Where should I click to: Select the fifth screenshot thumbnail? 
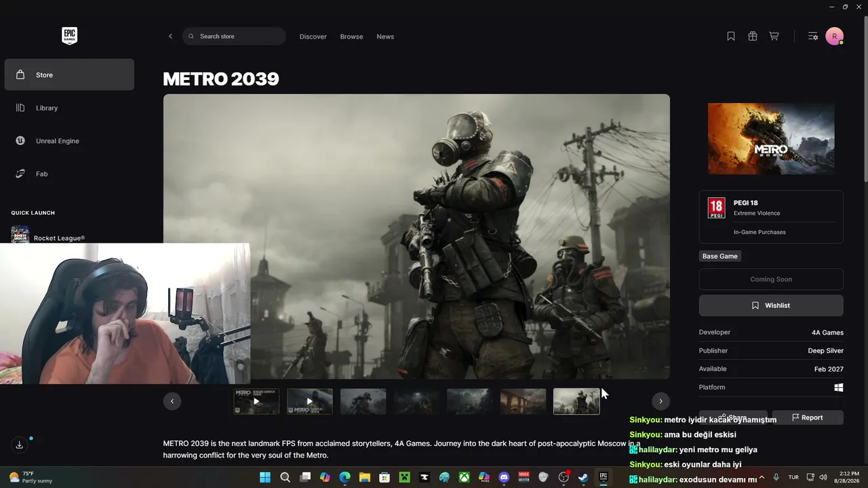click(x=470, y=401)
